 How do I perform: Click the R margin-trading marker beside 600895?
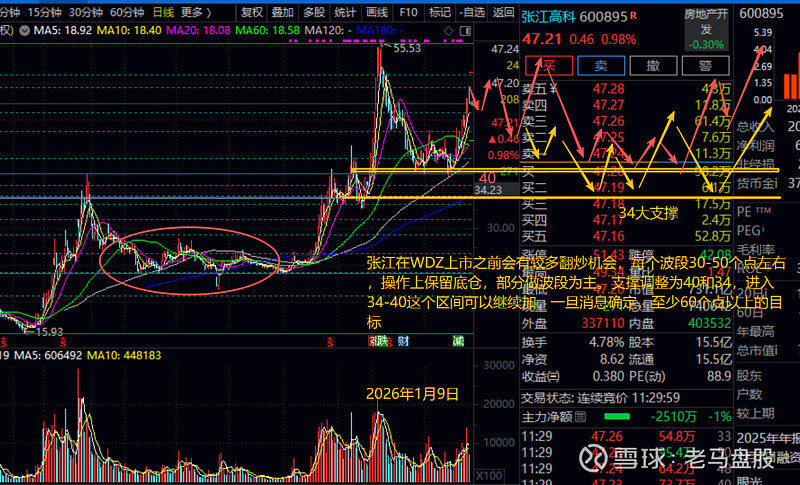coord(633,16)
